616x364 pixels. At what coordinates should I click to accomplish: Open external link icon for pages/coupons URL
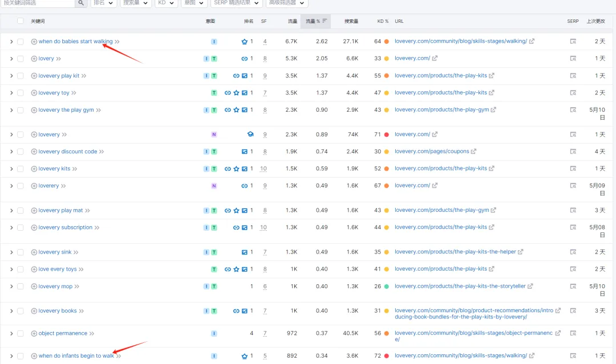click(x=473, y=152)
